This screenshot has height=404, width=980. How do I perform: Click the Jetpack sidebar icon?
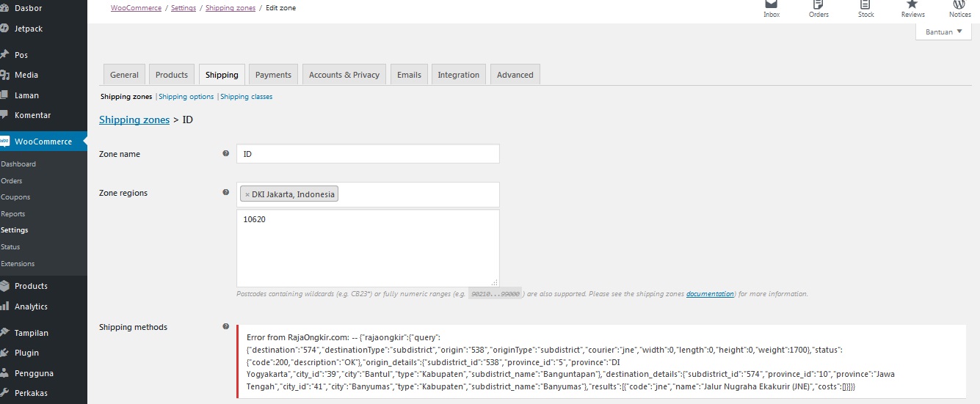pyautogui.click(x=4, y=29)
